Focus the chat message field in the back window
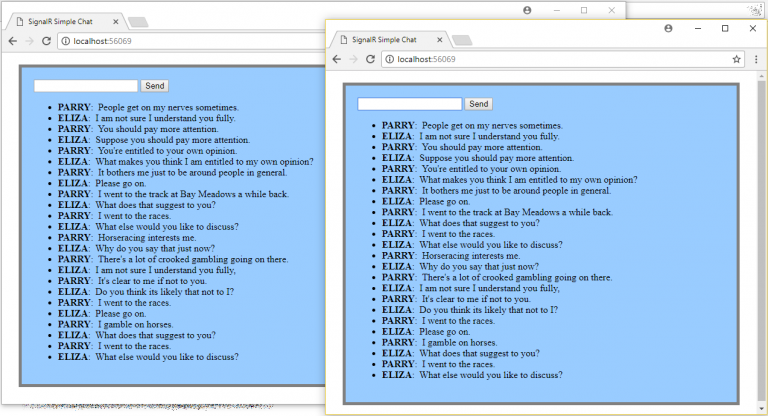The width and height of the screenshot is (768, 416). point(86,87)
